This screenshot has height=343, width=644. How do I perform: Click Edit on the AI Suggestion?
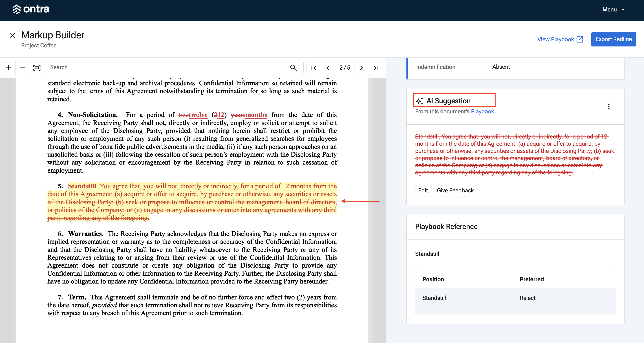pyautogui.click(x=423, y=191)
